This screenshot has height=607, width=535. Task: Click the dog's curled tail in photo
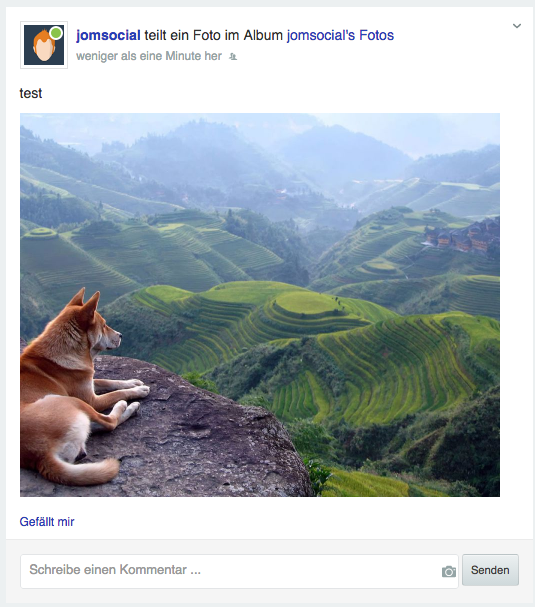pyautogui.click(x=87, y=470)
